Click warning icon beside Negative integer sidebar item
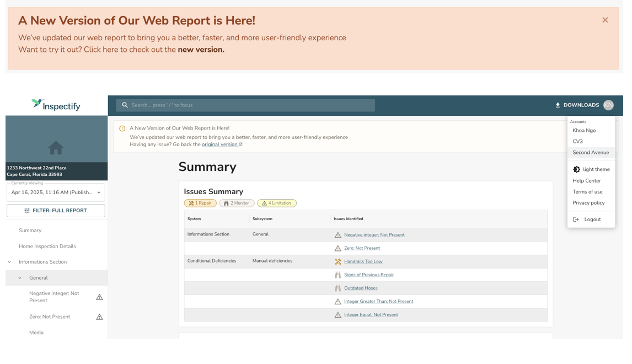The height and width of the screenshot is (364, 632). 99,297
